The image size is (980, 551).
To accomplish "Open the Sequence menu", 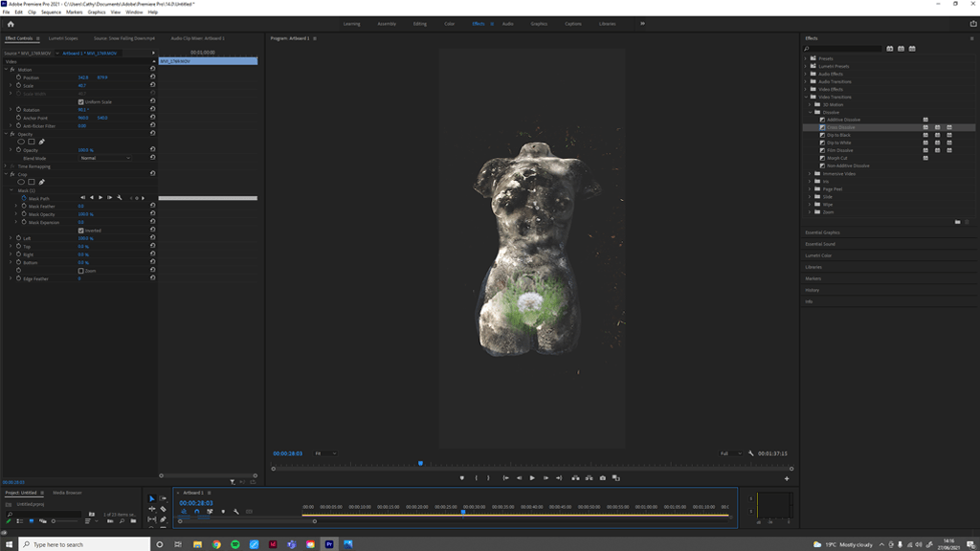I will (x=51, y=12).
